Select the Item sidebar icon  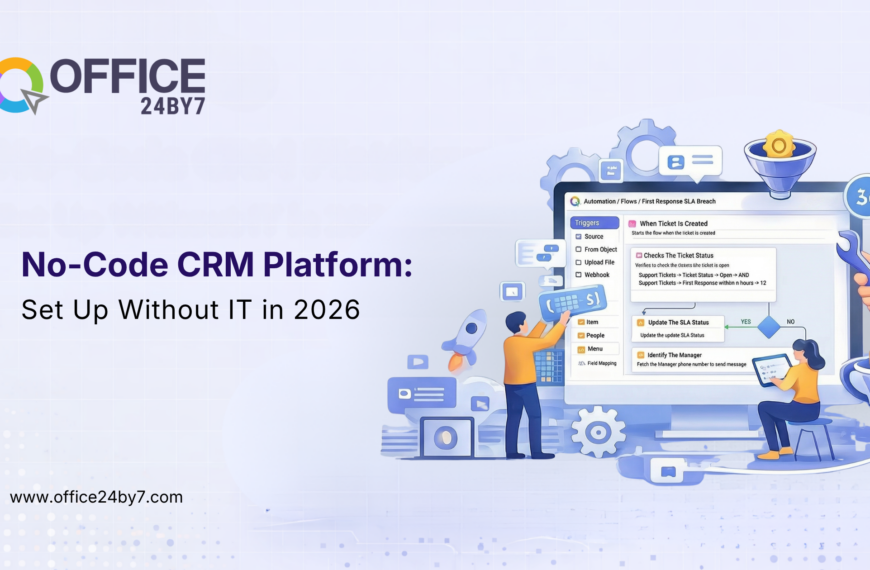[581, 322]
